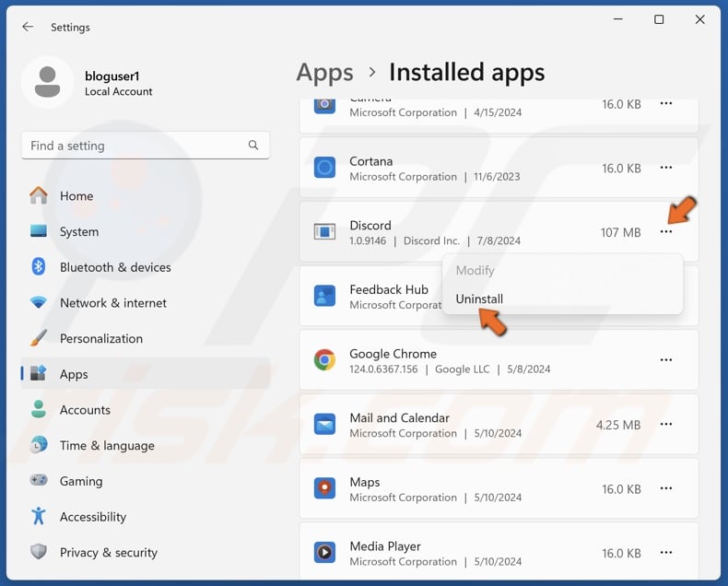Click the Personalization paintbrush icon
The width and height of the screenshot is (728, 586).
(x=39, y=337)
